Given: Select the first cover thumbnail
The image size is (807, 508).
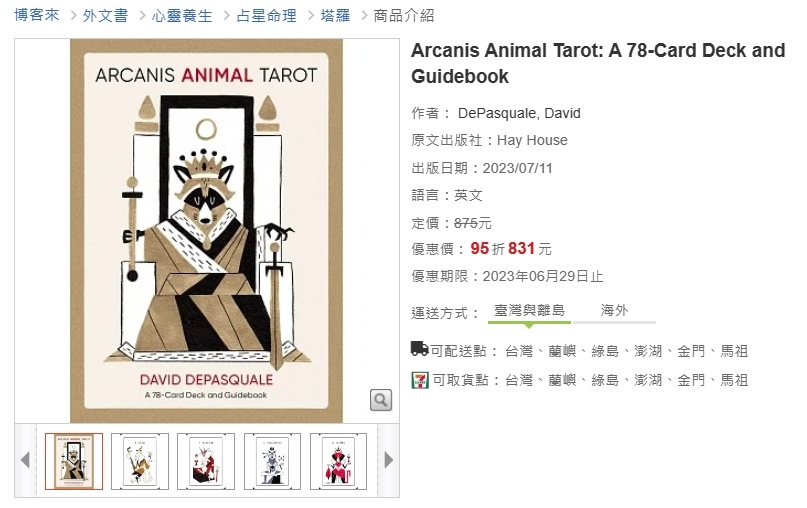Looking at the screenshot, I should tap(74, 461).
